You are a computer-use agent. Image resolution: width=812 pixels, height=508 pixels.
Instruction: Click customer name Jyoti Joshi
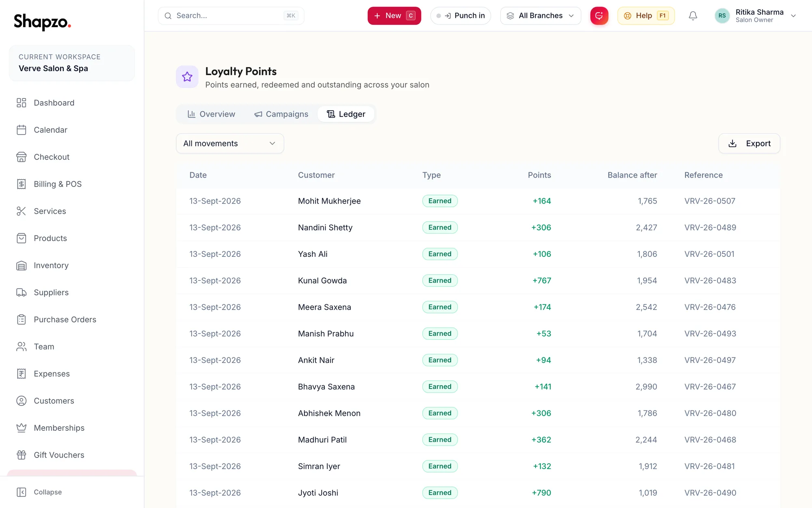[318, 493]
